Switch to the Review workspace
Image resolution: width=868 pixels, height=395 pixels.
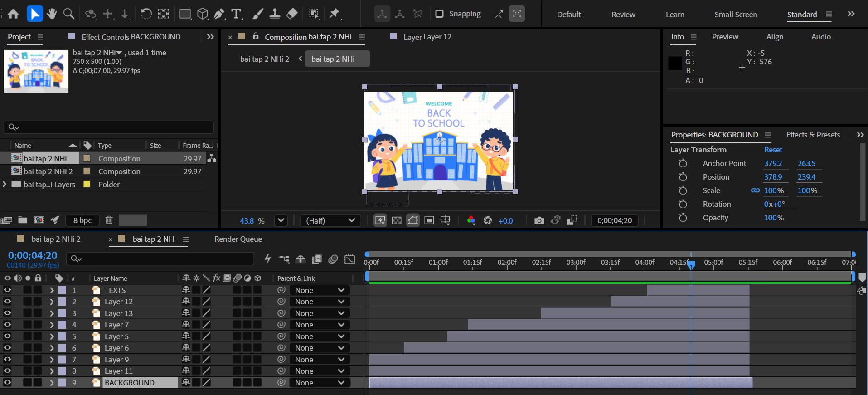623,15
